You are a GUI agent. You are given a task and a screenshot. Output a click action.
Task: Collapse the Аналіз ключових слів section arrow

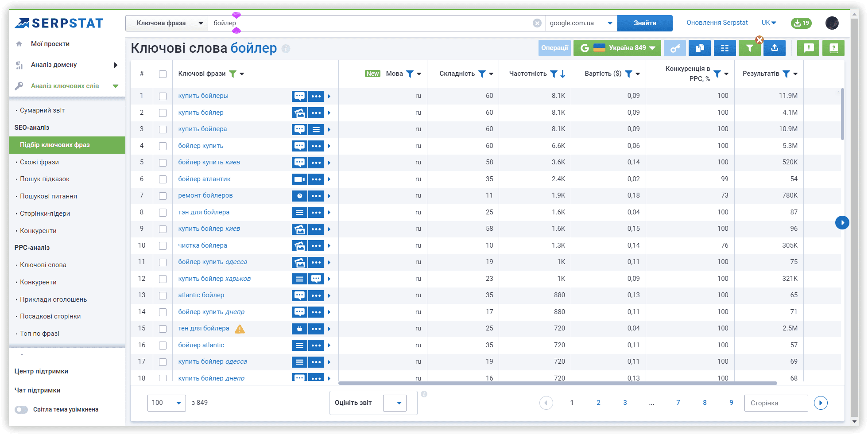(116, 86)
